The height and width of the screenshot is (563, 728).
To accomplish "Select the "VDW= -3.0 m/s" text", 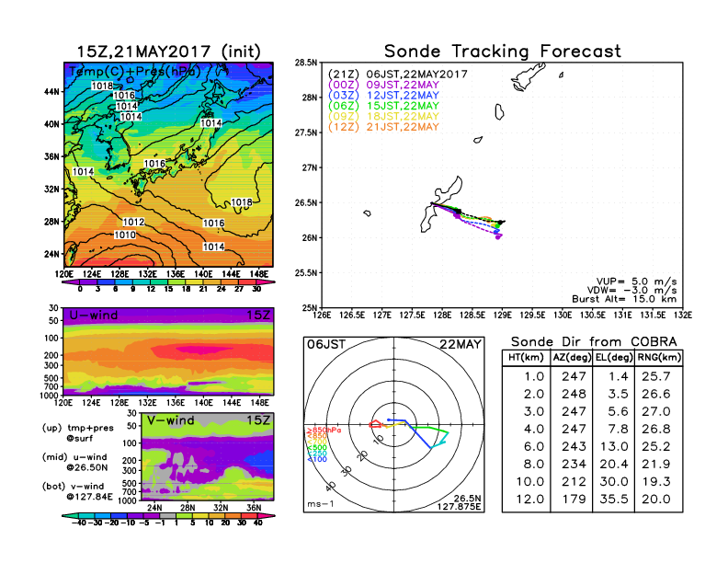I will (x=631, y=291).
